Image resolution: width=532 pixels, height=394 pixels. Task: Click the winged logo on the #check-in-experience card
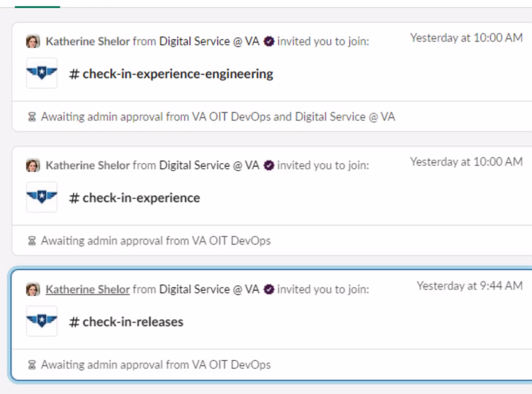[41, 197]
